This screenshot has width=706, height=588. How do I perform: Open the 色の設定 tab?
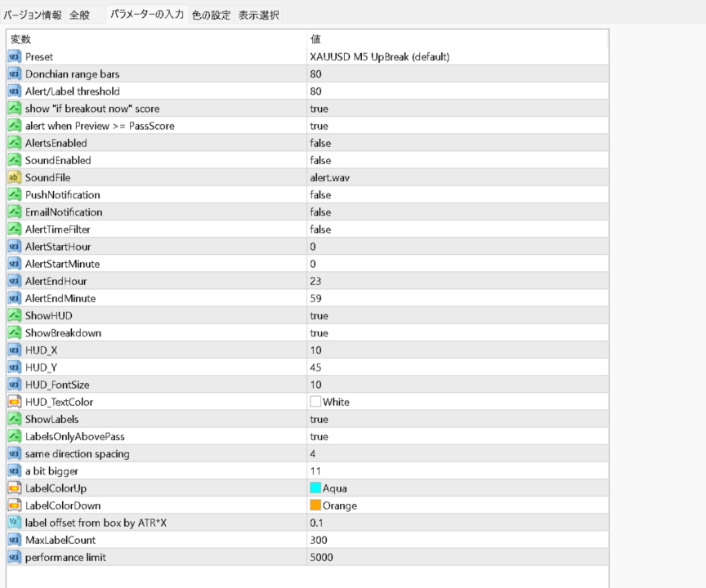coord(211,15)
